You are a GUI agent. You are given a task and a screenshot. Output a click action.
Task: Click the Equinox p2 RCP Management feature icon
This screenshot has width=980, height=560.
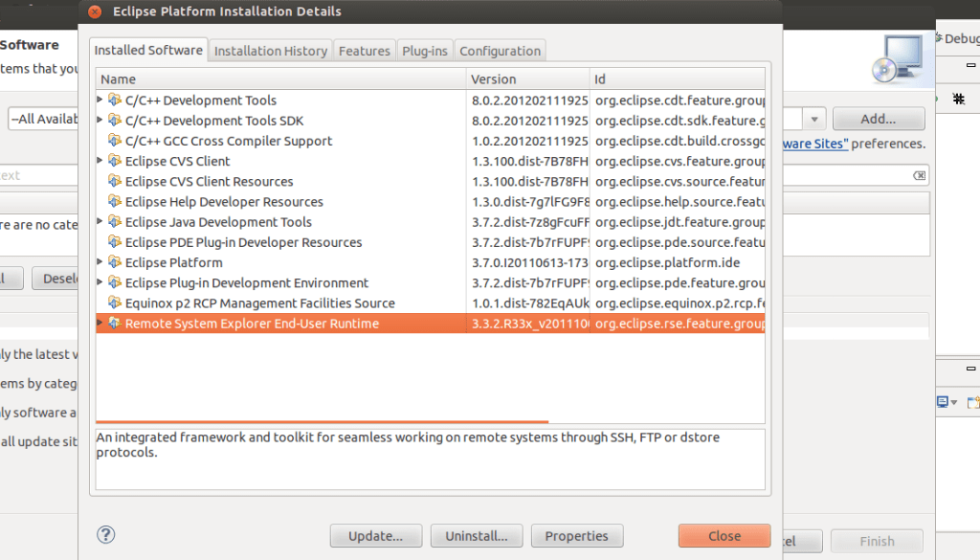115,303
